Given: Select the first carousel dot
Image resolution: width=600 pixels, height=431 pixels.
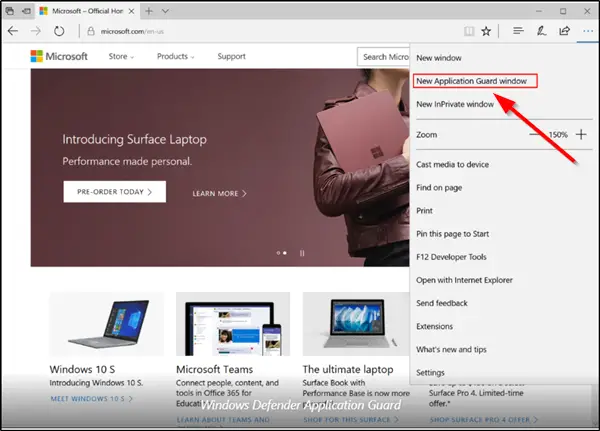Looking at the screenshot, I should 278,253.
